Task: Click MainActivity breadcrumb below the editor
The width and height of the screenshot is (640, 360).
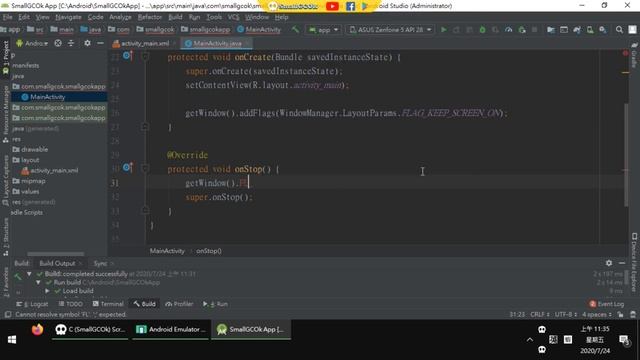Action: pyautogui.click(x=167, y=251)
